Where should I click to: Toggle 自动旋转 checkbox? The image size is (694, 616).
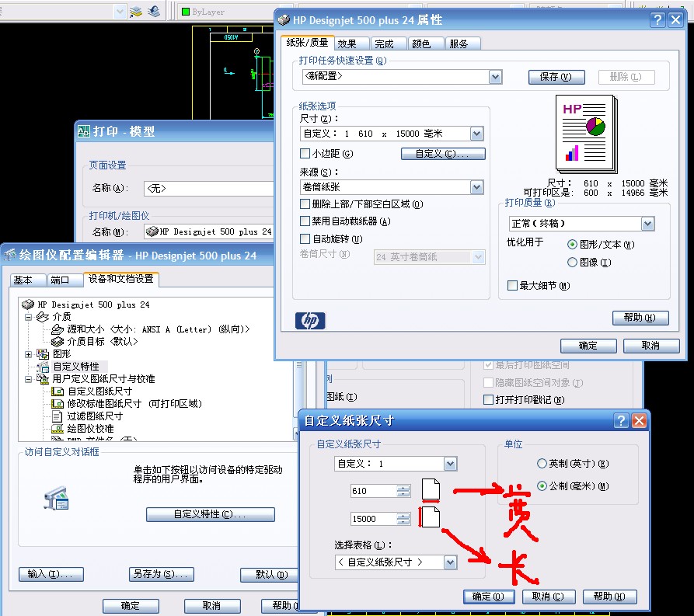(x=305, y=239)
